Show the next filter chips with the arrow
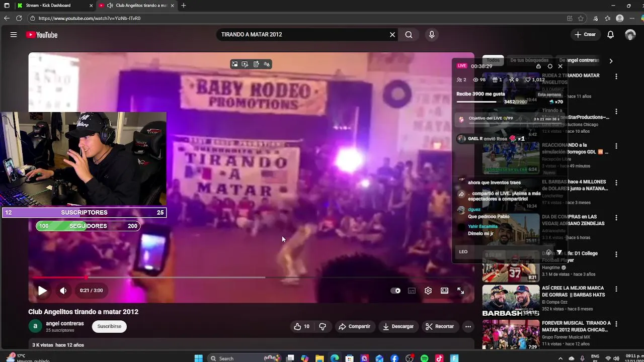Image resolution: width=644 pixels, height=362 pixels. click(611, 61)
